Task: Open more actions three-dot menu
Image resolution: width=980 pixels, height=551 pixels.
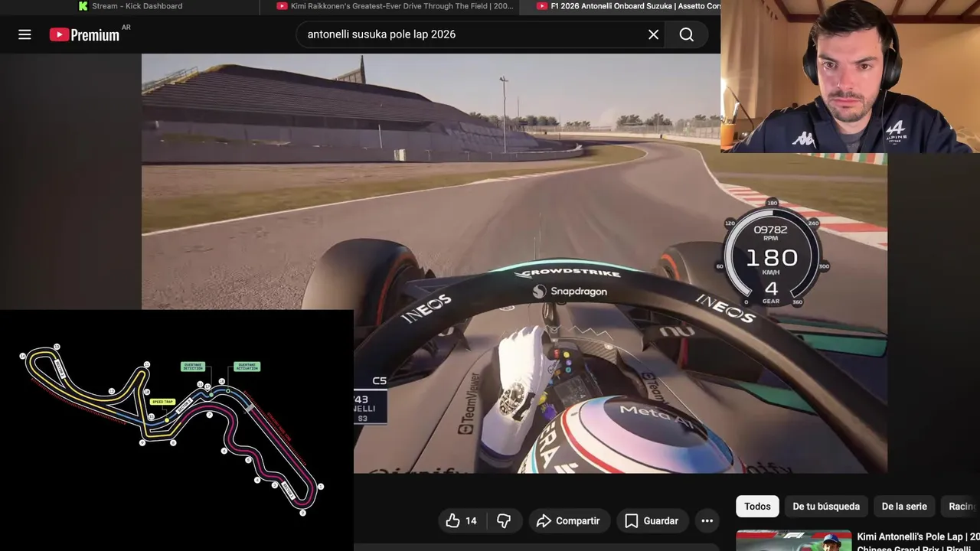Action: click(x=707, y=520)
